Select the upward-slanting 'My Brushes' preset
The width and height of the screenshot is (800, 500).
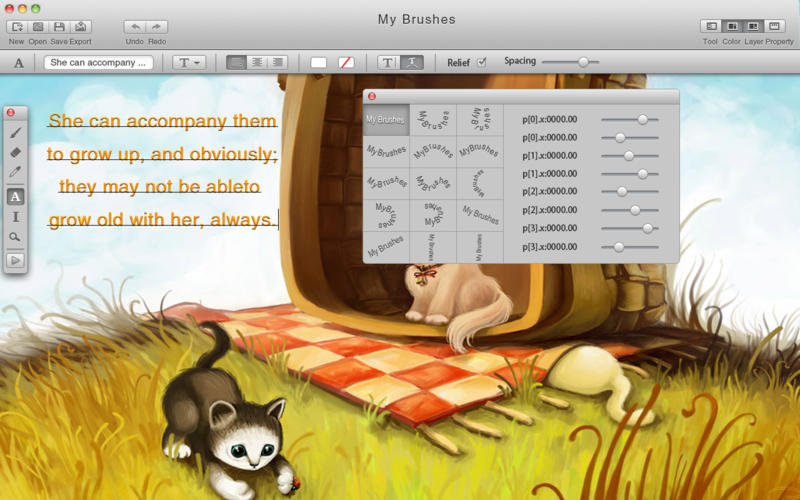tap(386, 247)
